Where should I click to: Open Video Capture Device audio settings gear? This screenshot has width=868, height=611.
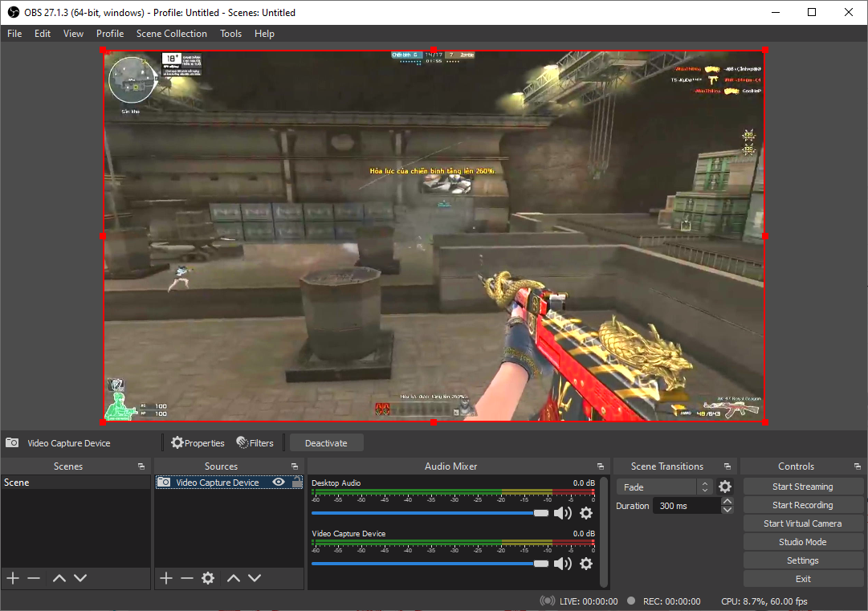coord(585,564)
